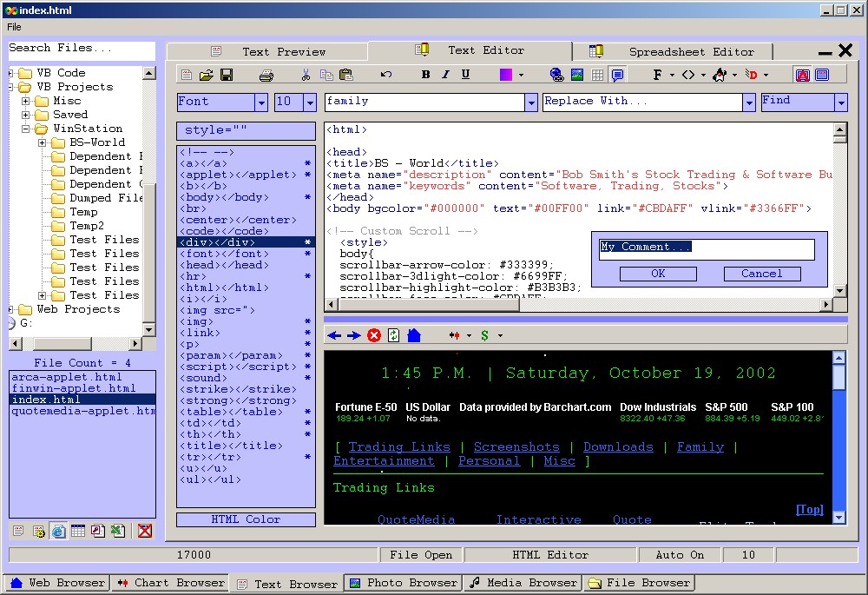Toggle bold formatting
868x595 pixels.
[425, 74]
